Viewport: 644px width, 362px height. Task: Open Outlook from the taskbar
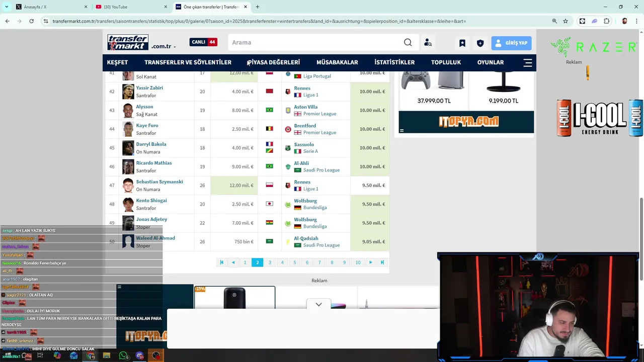[x=73, y=355]
